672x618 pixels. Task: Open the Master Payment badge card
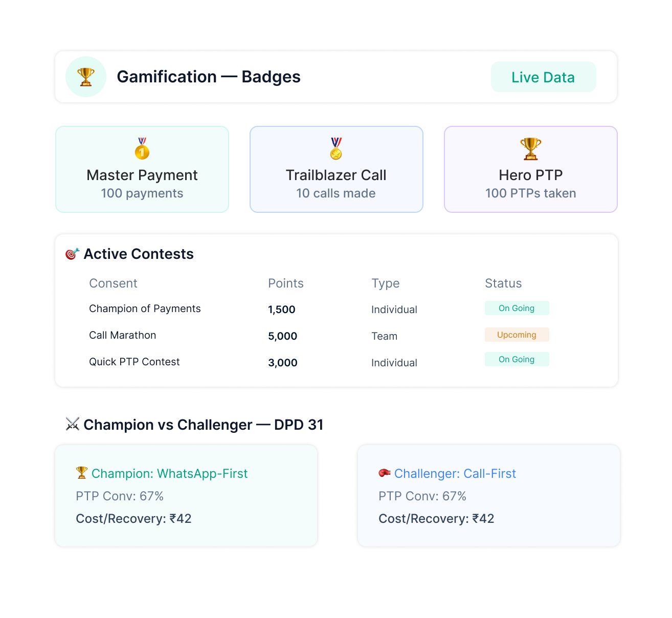pyautogui.click(x=142, y=169)
